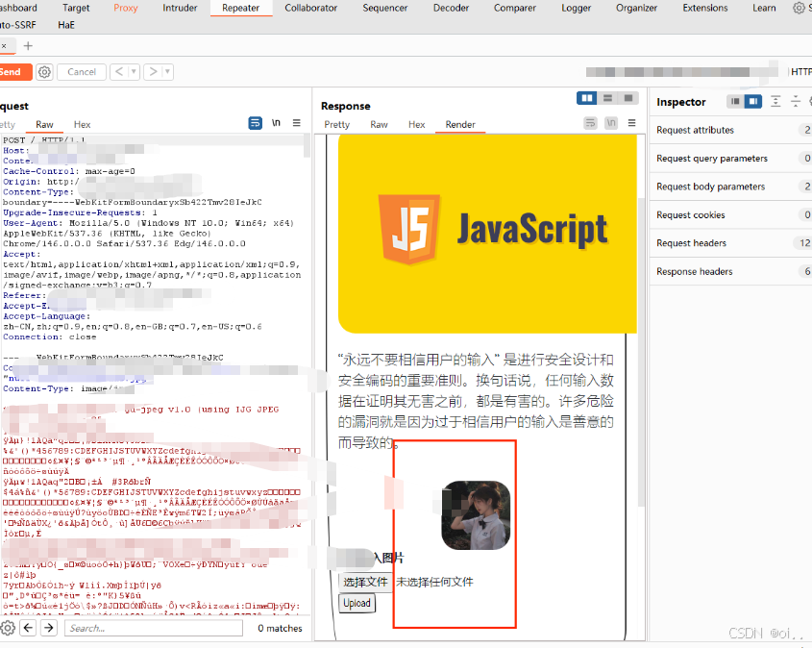The height and width of the screenshot is (648, 812).
Task: Select Hex view in Response panel
Action: pos(416,124)
